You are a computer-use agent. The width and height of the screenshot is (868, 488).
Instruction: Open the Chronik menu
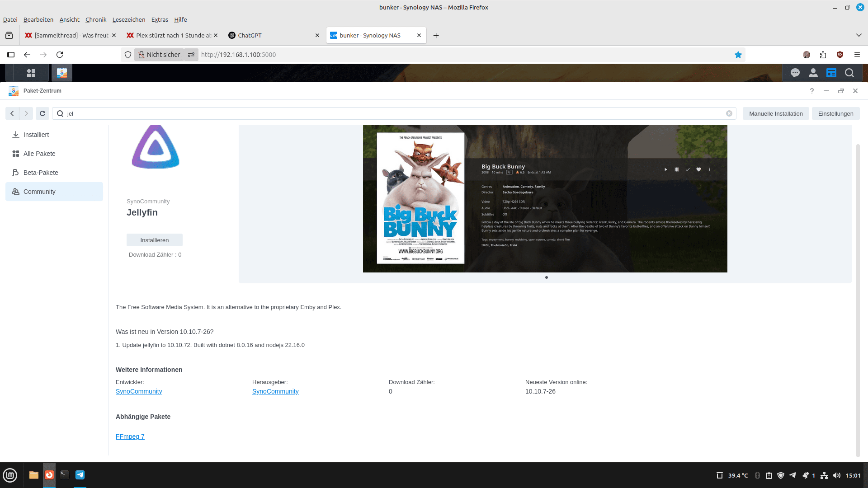(x=96, y=19)
